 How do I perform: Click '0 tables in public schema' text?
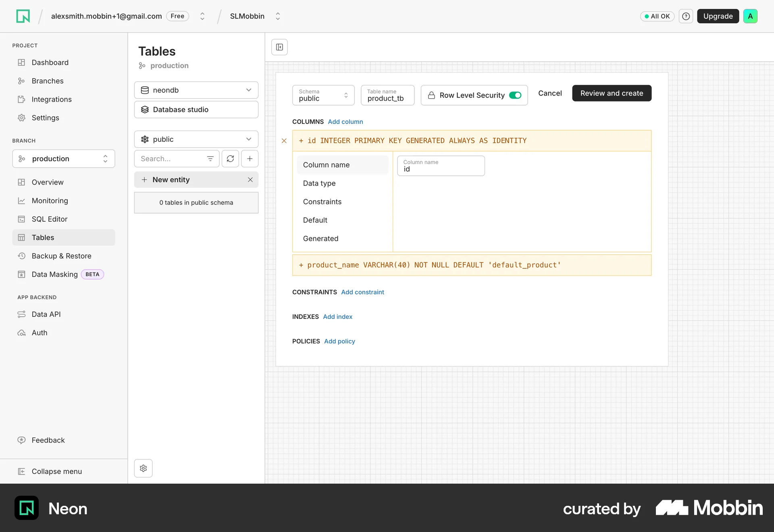click(x=196, y=203)
